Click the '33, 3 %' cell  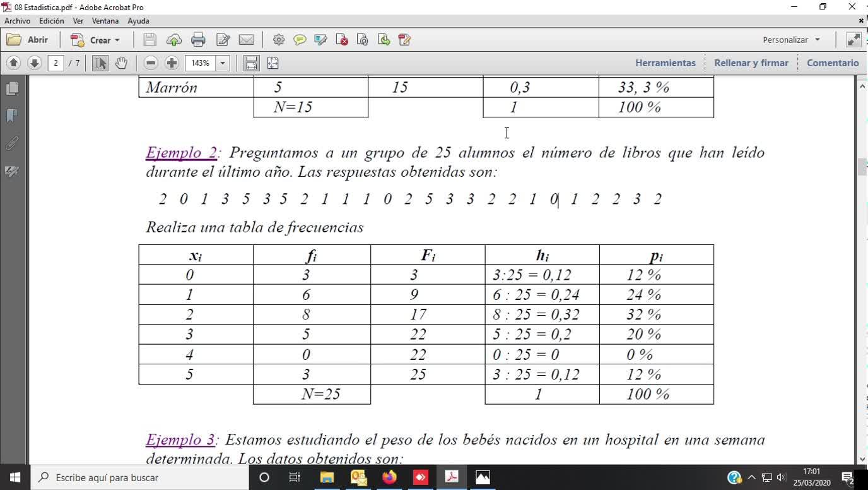(656, 87)
